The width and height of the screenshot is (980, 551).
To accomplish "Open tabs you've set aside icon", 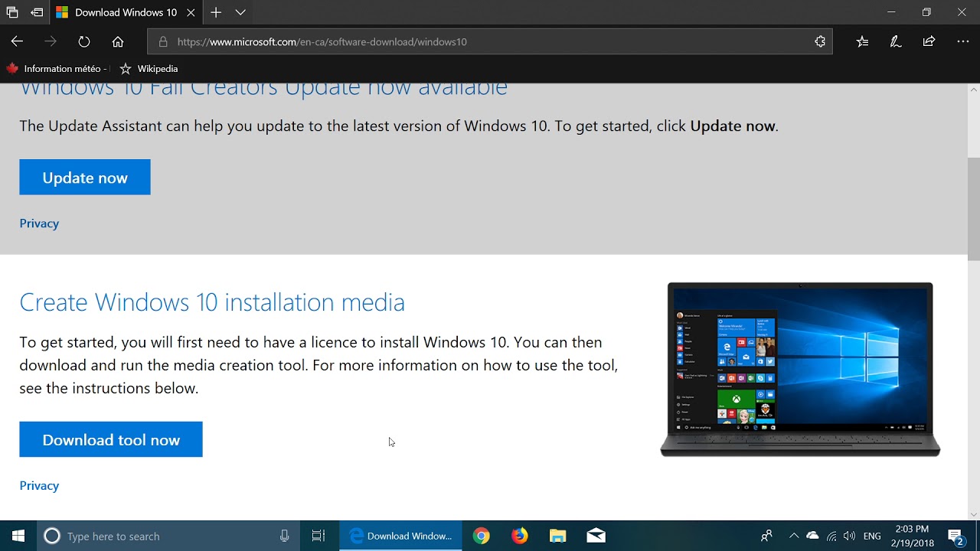I will click(12, 12).
